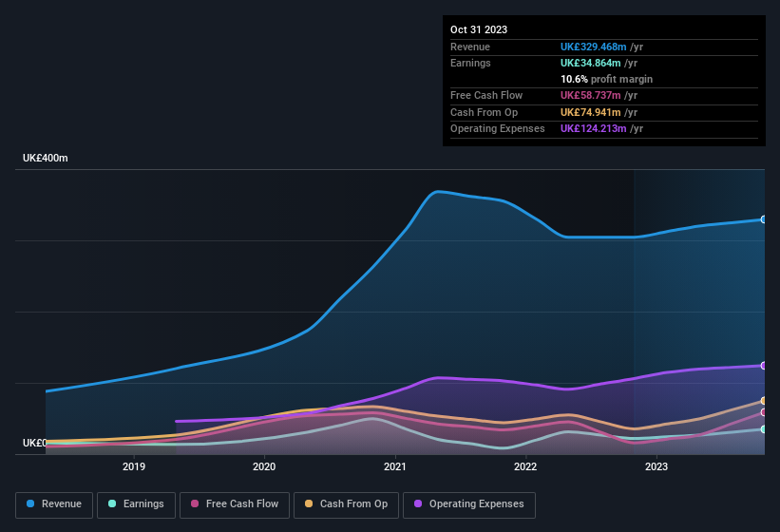Toggle Cash From Op legend button
Screen dimensions: 780x532
[x=346, y=504]
